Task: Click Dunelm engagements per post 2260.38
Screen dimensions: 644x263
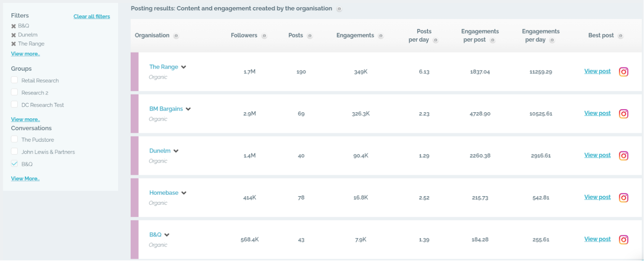Action: pos(480,156)
